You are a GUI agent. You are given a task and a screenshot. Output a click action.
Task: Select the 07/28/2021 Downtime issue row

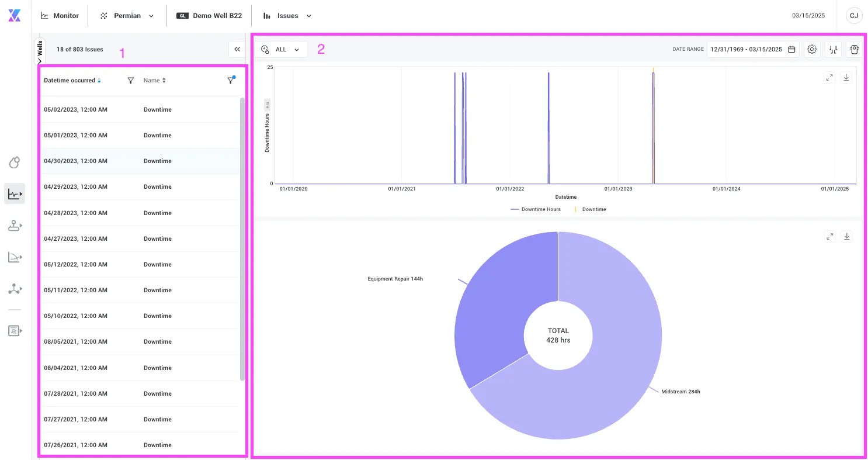(x=140, y=394)
